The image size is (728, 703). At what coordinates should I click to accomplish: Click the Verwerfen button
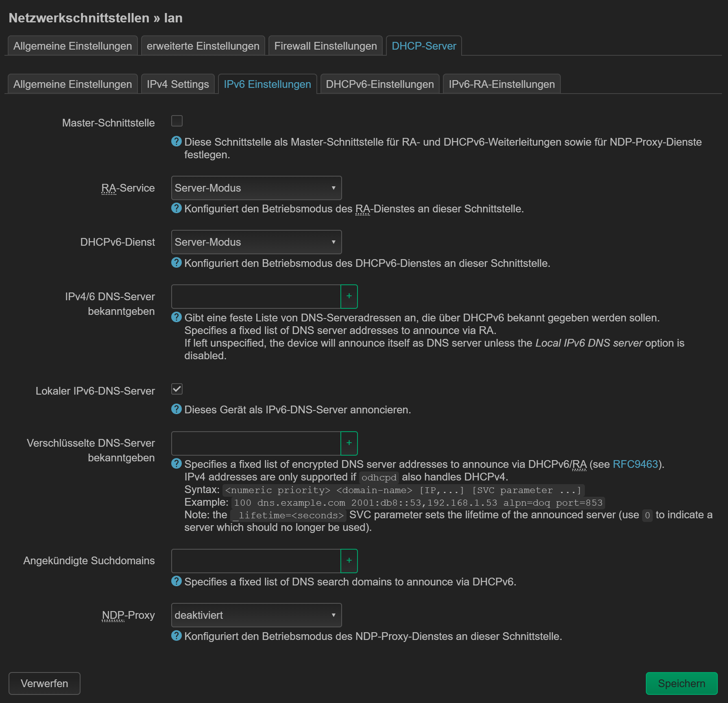[x=44, y=683]
